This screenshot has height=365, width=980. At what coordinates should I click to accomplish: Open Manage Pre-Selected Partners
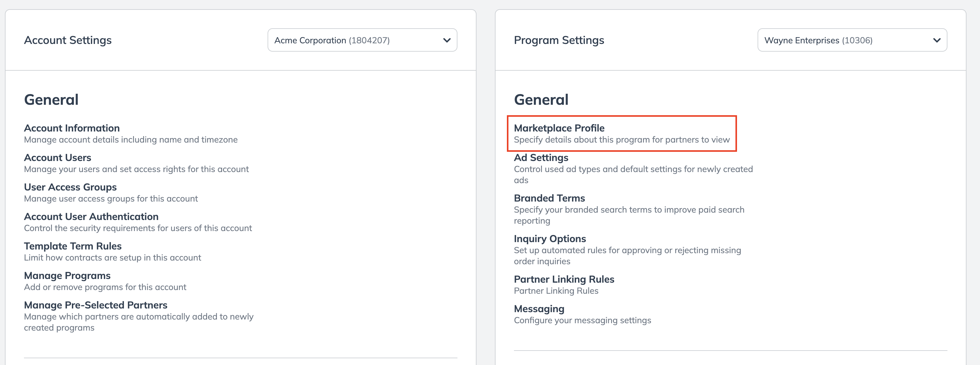[96, 305]
